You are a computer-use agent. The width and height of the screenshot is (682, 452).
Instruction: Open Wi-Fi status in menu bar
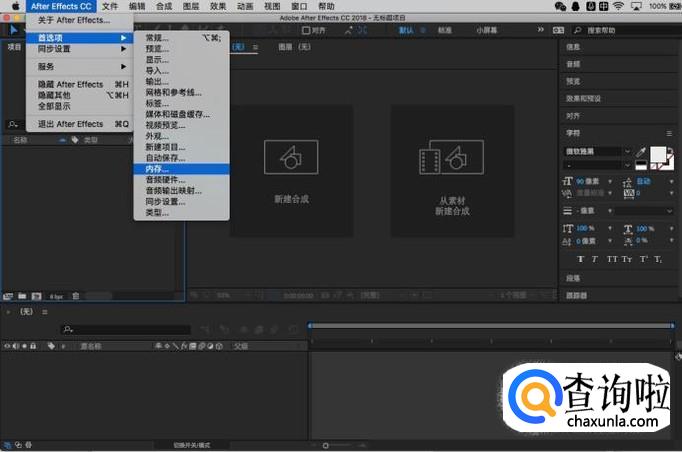coord(618,6)
